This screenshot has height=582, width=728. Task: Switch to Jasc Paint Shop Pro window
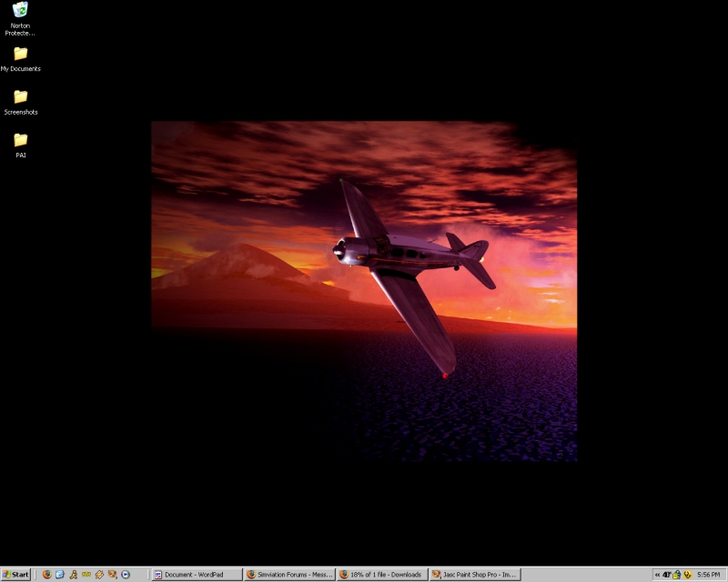pos(475,575)
